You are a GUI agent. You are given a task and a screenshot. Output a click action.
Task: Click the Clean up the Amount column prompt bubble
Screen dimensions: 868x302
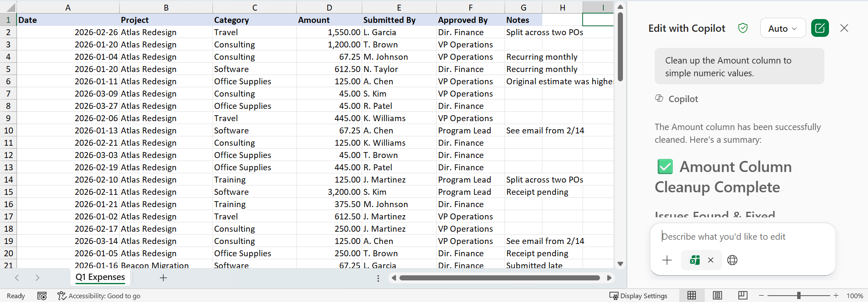[739, 66]
